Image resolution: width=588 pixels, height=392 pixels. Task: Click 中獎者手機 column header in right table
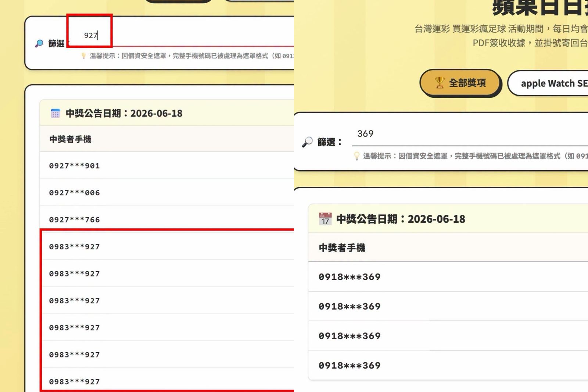pyautogui.click(x=342, y=248)
